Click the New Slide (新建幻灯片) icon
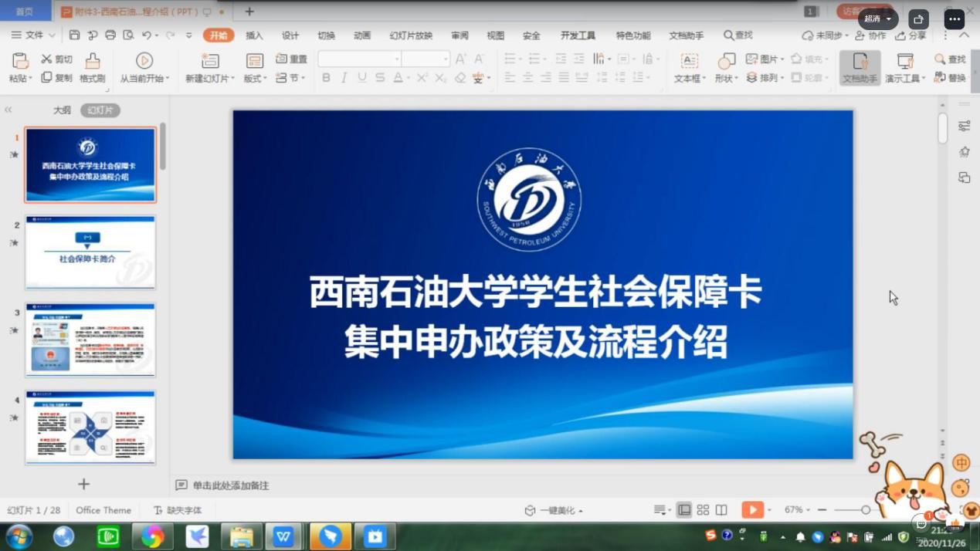 pos(209,61)
